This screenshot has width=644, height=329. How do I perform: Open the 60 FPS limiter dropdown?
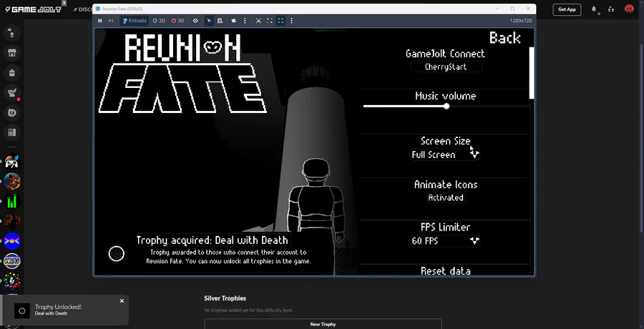tap(446, 241)
